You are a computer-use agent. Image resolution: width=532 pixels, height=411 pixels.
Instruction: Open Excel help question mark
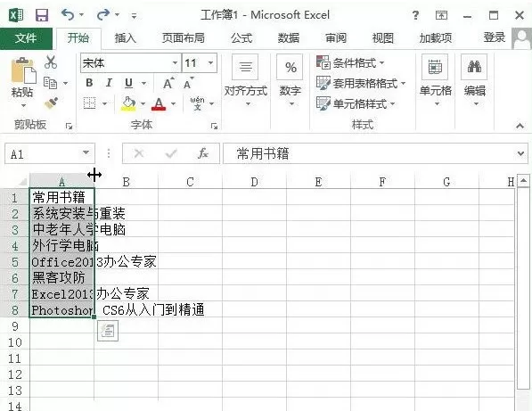coord(415,15)
